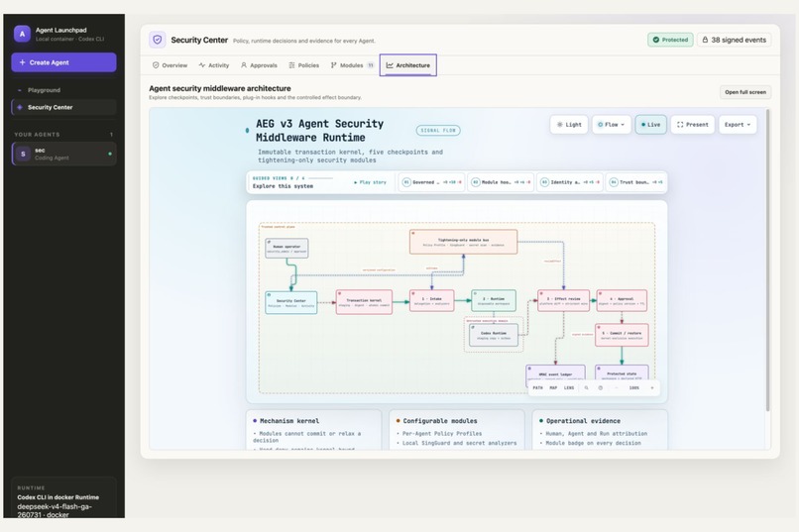Click the 02 badge of Module hooks view
Viewport: 799px width, 532px height.
pyautogui.click(x=476, y=182)
